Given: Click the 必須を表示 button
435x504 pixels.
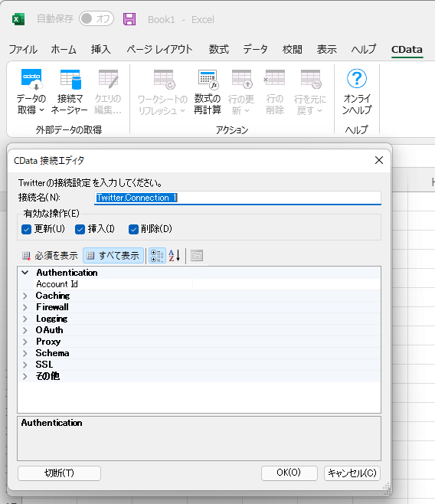Looking at the screenshot, I should coord(50,256).
